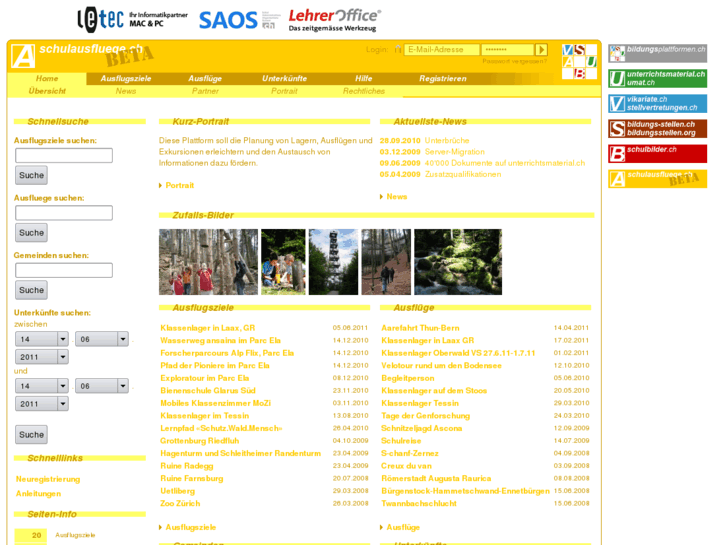Open start year dropdown below zwischen
Image resolution: width=727 pixels, height=545 pixels.
pos(42,357)
